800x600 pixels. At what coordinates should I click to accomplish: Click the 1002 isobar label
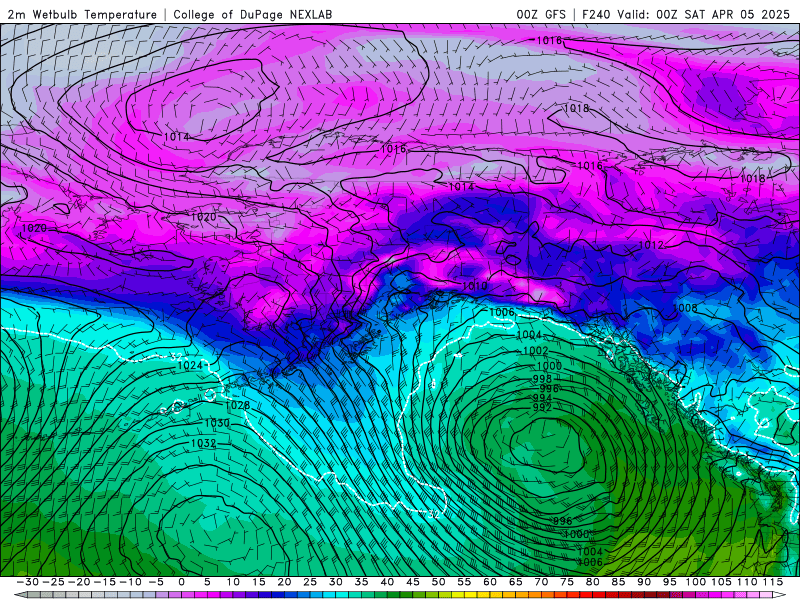[535, 351]
